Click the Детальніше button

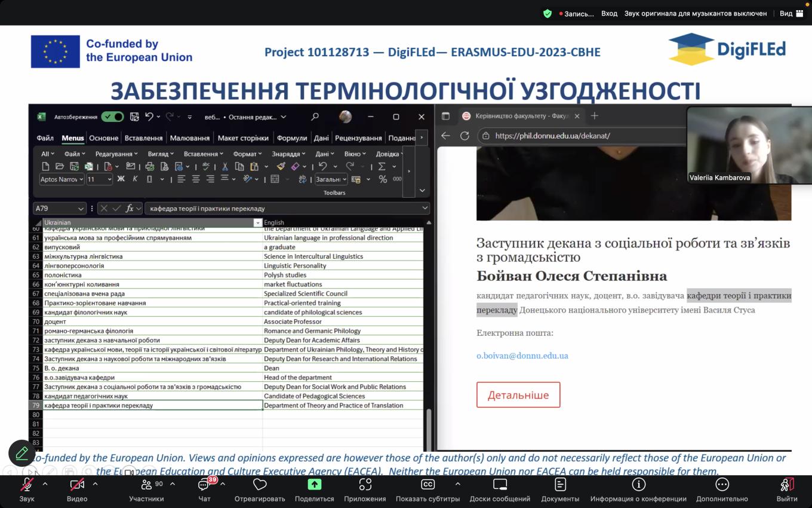pos(518,395)
